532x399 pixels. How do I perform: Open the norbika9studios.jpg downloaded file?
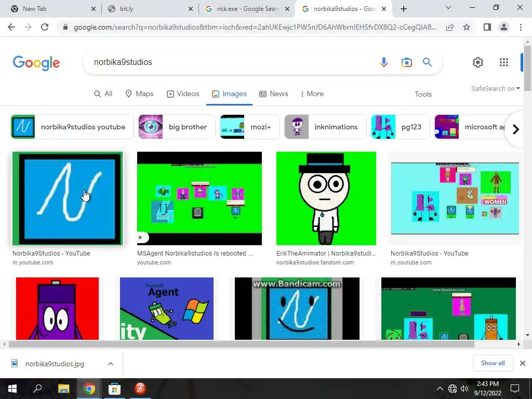(55, 364)
